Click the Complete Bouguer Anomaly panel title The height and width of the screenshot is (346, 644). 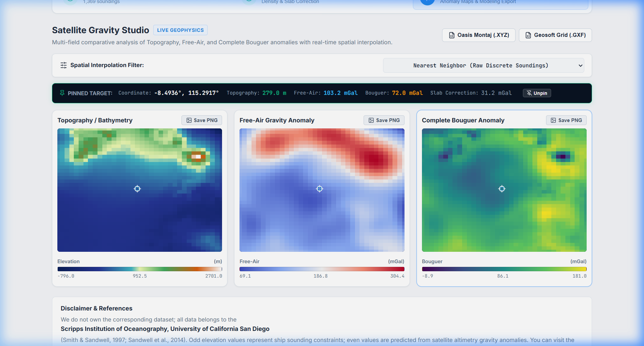463,120
